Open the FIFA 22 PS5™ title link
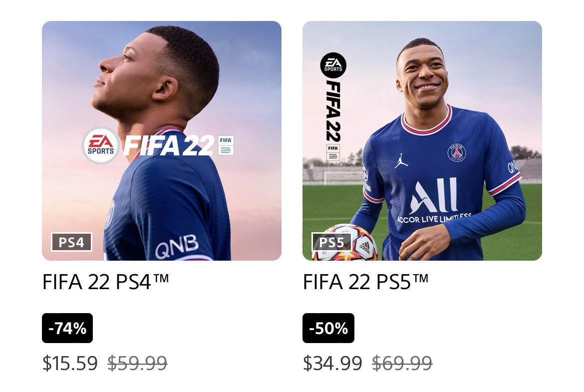Screen dimensions: 584x392 click(x=365, y=282)
